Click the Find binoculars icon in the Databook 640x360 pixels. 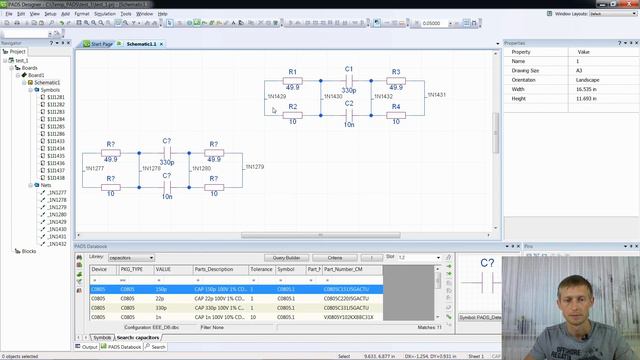pyautogui.click(x=79, y=258)
